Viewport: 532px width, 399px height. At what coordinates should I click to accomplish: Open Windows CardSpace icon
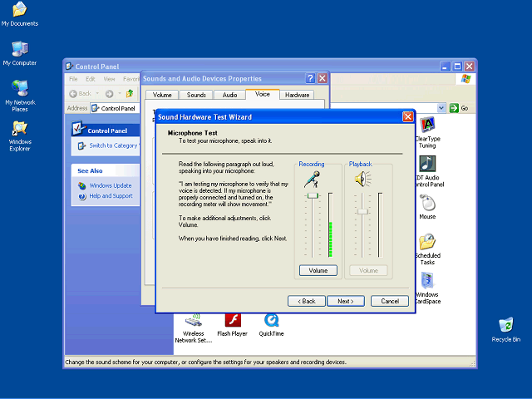[x=427, y=288]
